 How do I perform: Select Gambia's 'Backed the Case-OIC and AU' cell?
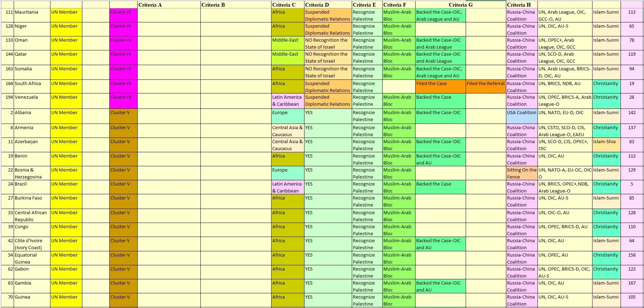[x=440, y=286]
